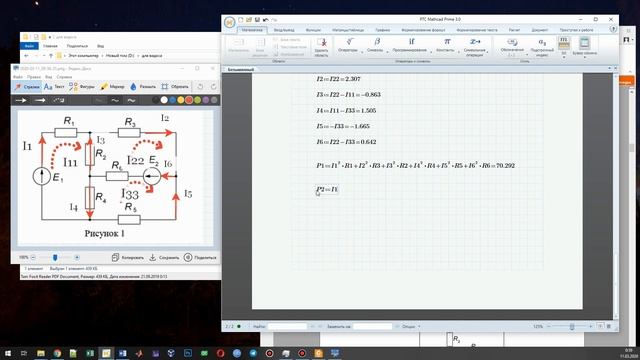Pick the purple color swatch
Screen dimensions: 640x360
point(206,100)
